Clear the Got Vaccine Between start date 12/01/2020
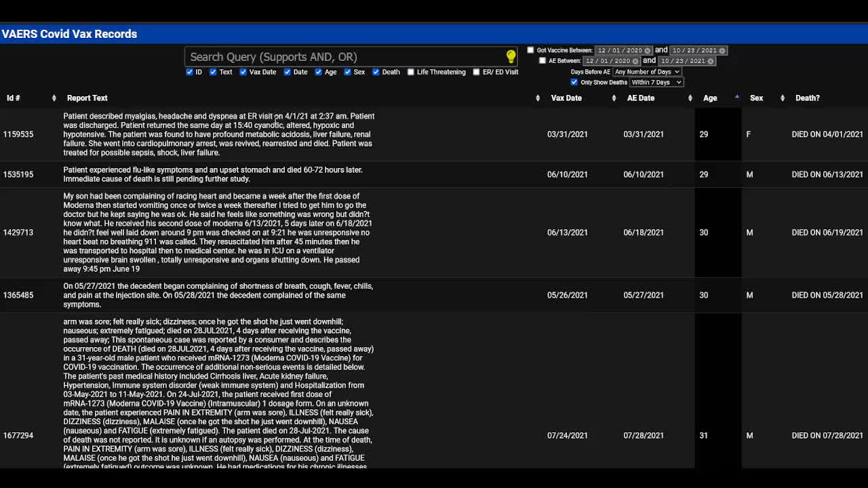This screenshot has height=488, width=868. pos(647,51)
